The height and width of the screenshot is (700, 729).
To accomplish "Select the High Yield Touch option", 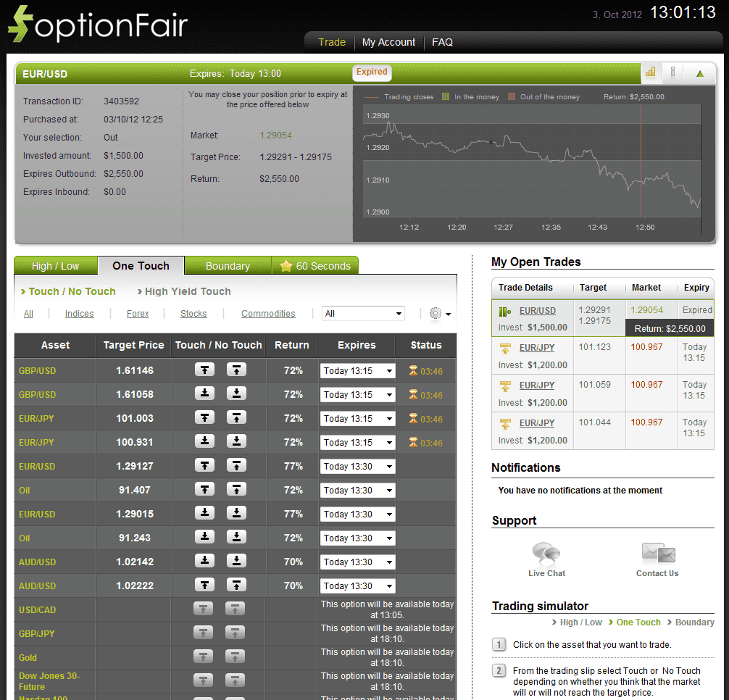I will coord(186,291).
